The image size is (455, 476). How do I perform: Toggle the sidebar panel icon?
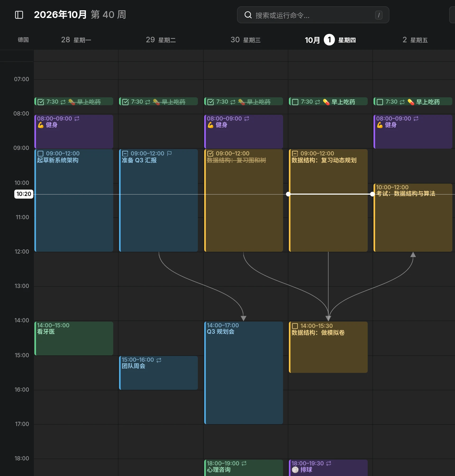coord(19,15)
